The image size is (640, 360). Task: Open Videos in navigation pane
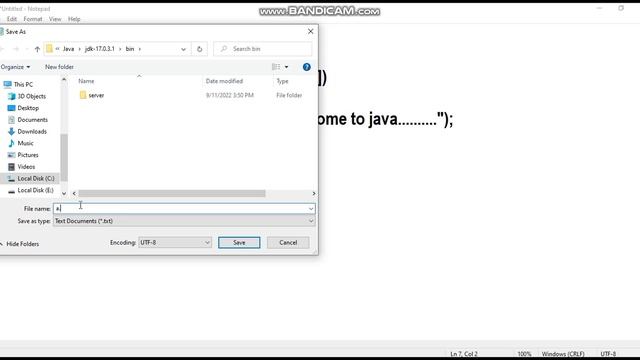pos(26,167)
